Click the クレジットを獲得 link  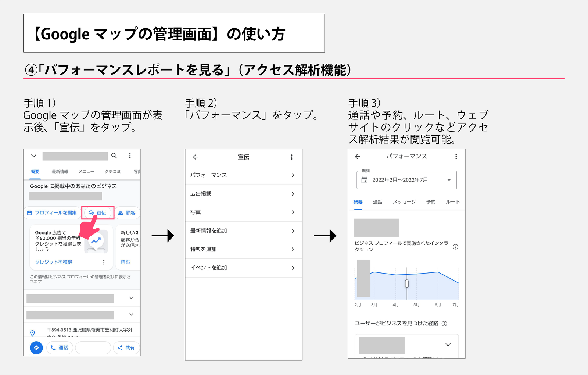click(54, 262)
